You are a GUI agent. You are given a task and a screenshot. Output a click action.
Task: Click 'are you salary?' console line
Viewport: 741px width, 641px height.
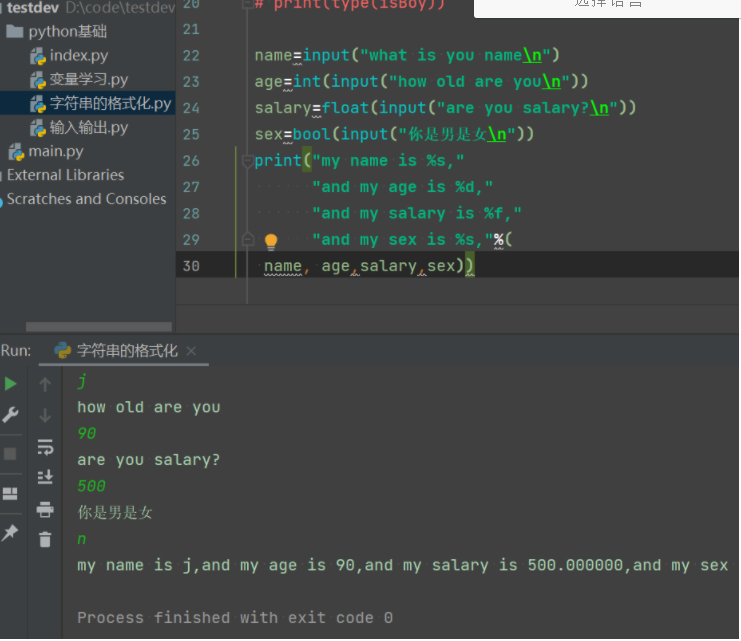[x=148, y=460]
